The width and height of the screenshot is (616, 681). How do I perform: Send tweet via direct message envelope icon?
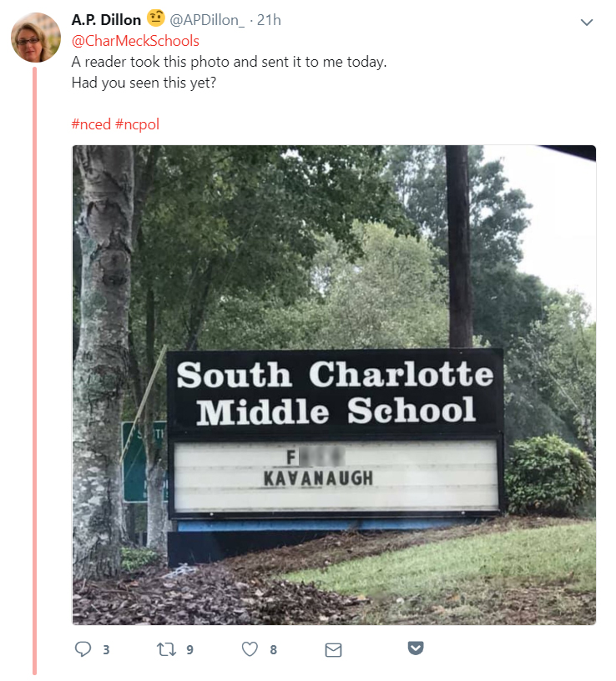(333, 650)
